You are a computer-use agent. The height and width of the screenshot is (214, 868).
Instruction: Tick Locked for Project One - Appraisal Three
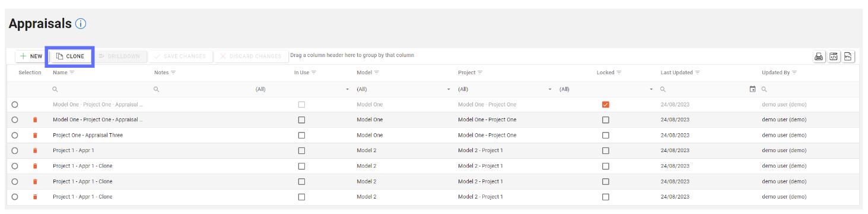(x=605, y=135)
